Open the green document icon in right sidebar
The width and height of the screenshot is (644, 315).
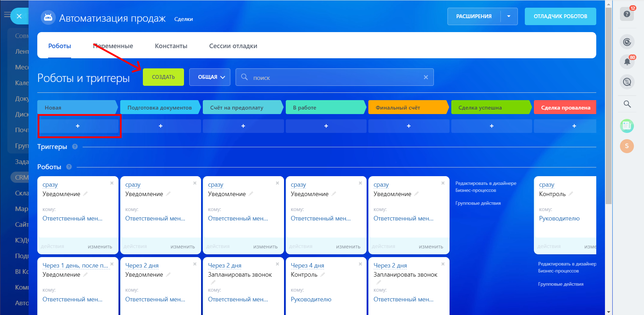tap(627, 126)
